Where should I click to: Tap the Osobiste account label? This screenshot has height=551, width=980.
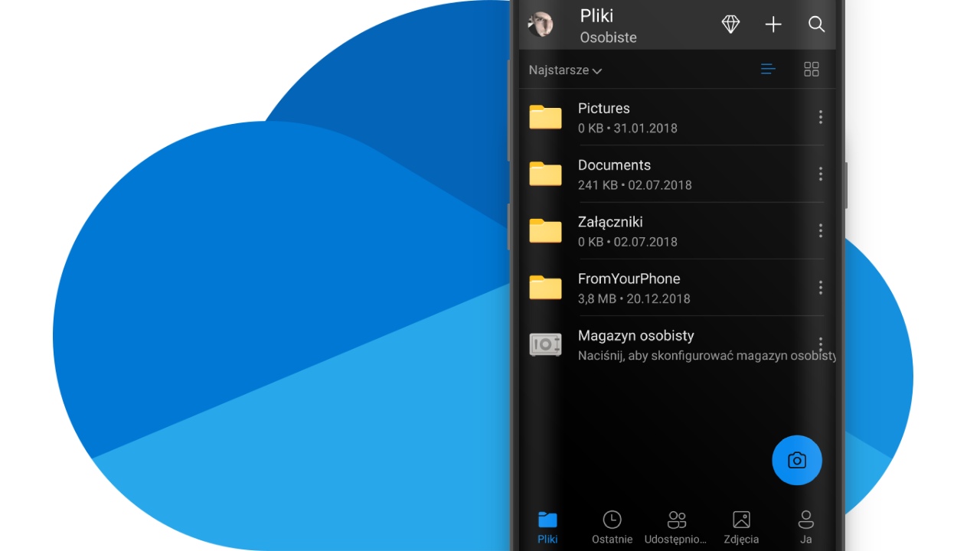point(608,37)
